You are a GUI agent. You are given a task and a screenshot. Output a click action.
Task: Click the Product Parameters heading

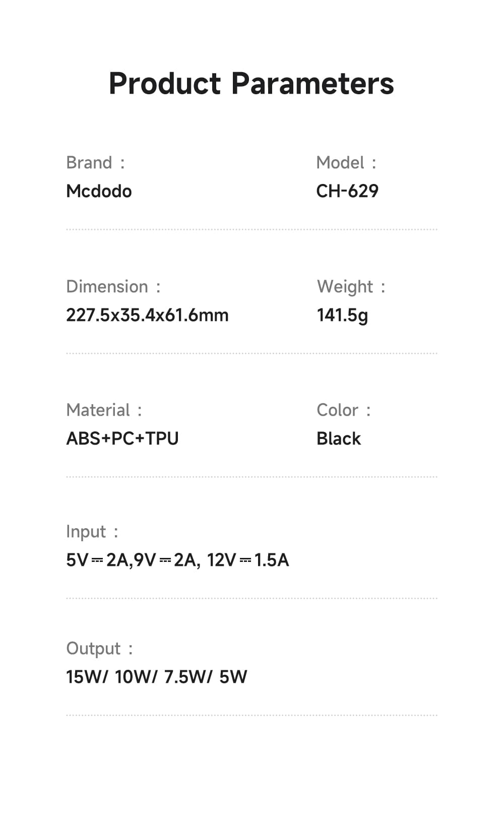coord(251,84)
